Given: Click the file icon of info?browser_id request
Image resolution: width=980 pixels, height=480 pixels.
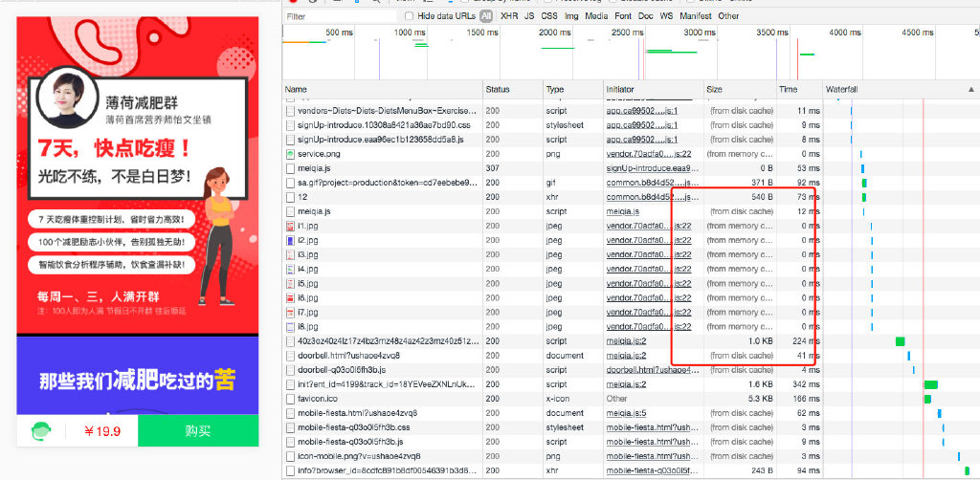Looking at the screenshot, I should 290,470.
